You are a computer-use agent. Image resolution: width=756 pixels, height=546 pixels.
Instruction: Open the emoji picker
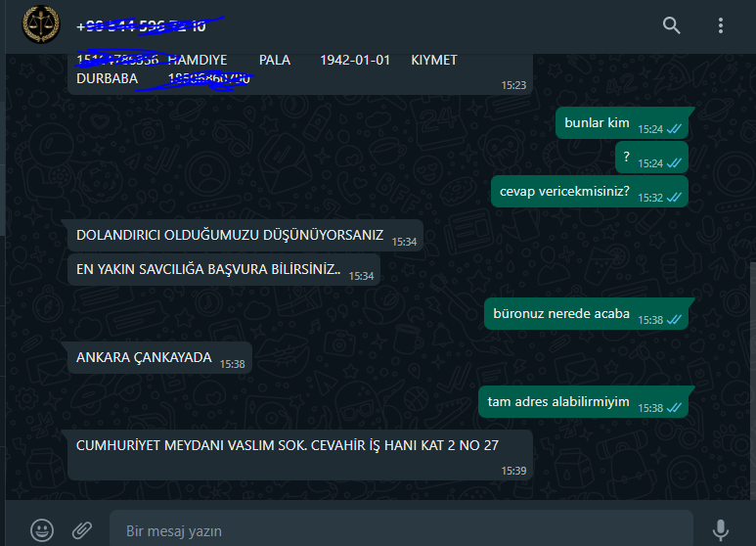pos(42,530)
